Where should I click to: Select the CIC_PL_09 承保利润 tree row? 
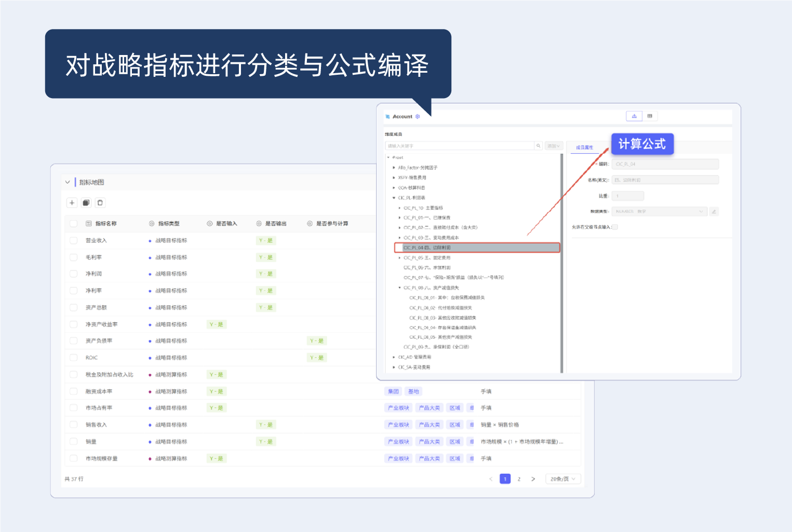pos(436,347)
